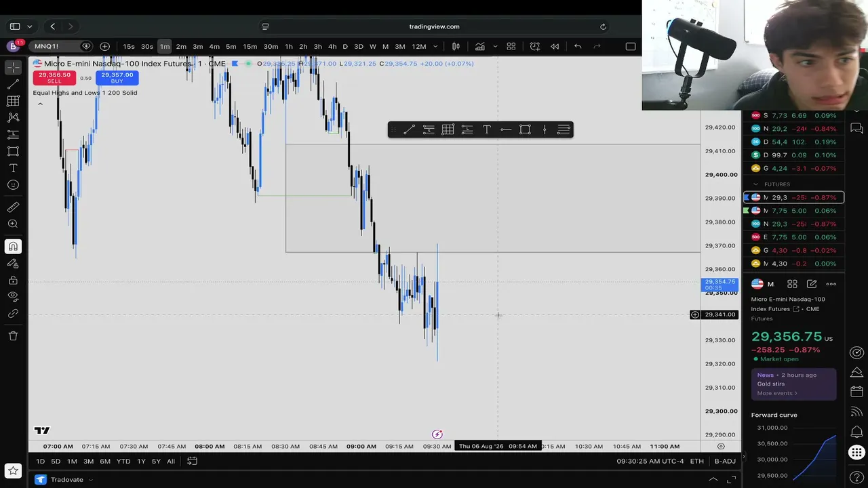Select the highlighted MNQ futures row in watchlist
Screen dimensions: 868x488
coord(793,197)
